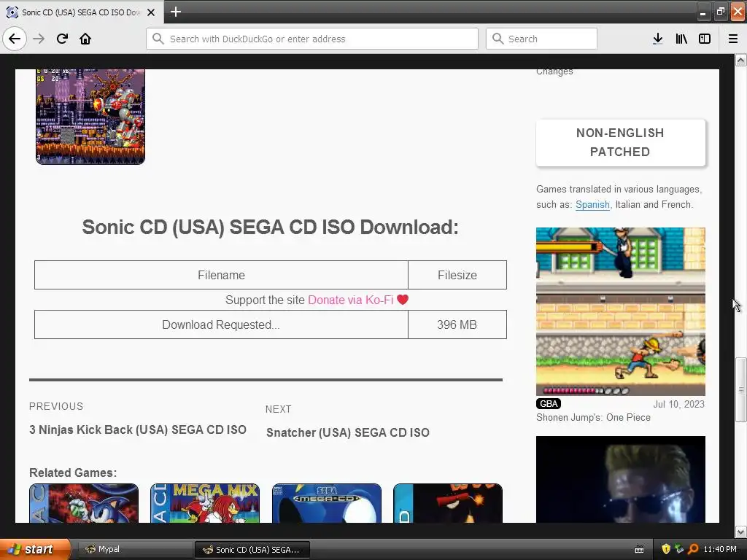Open the NON-ENGLISH PATCHED category button
The image size is (747, 560).
pos(620,142)
